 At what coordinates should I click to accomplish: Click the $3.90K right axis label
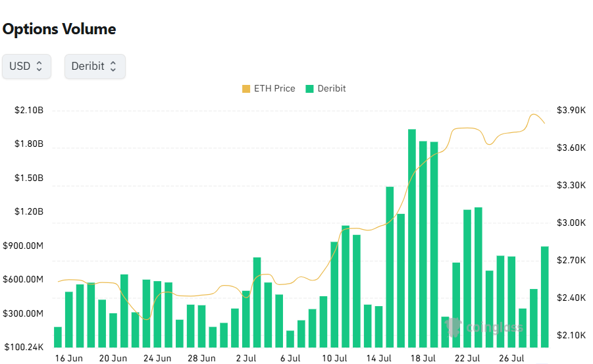571,110
